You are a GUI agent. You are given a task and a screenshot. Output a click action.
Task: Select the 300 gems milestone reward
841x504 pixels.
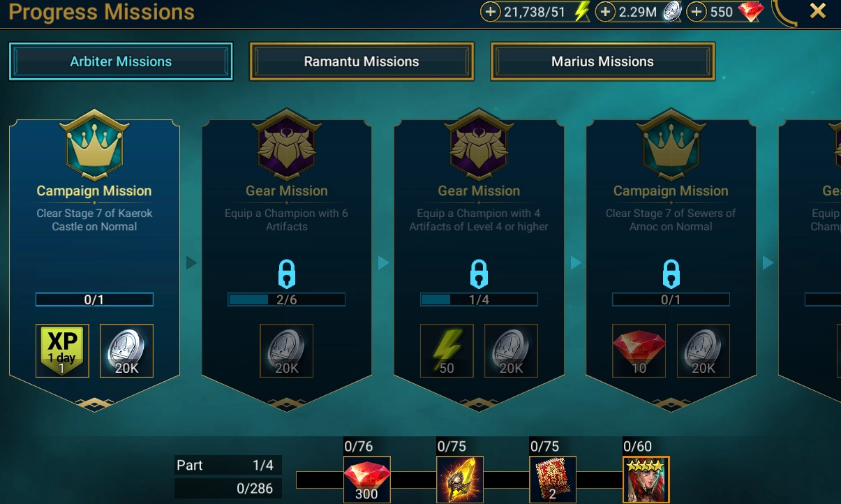366,480
